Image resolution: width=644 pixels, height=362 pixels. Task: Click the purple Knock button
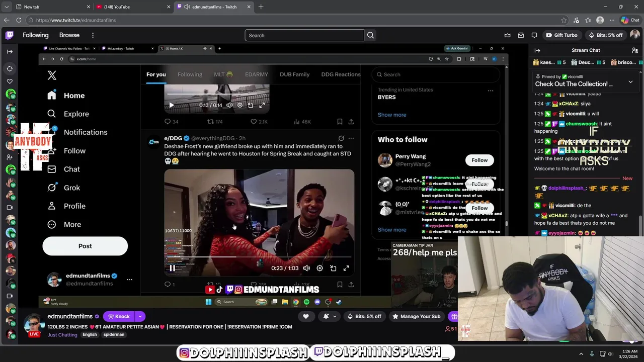119,316
